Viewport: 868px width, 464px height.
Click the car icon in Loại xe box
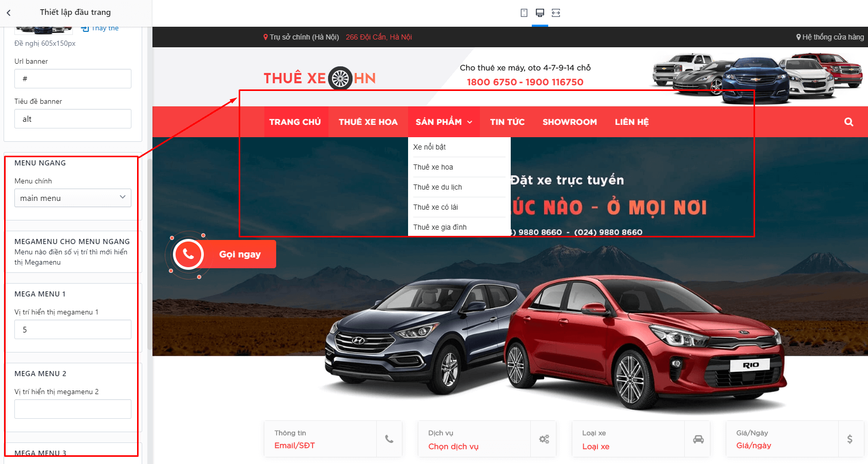click(x=699, y=439)
